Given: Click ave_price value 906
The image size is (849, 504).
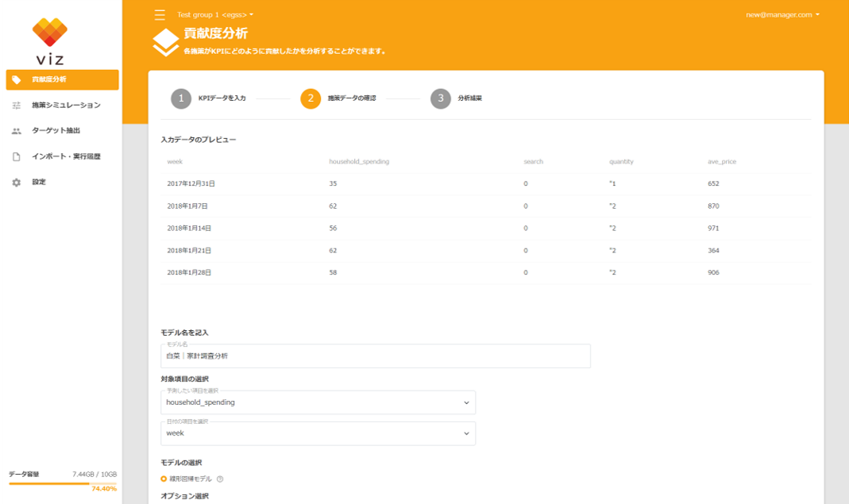Looking at the screenshot, I should tap(713, 273).
